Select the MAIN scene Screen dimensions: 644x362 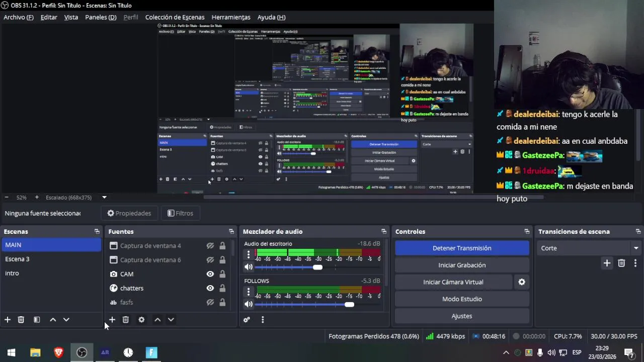[52, 245]
